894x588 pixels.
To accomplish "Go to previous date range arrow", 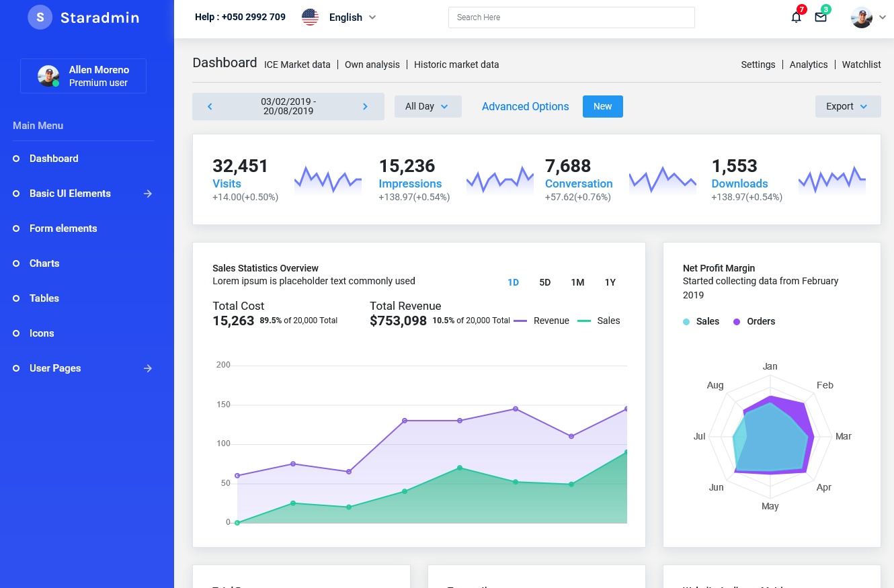I will point(210,106).
